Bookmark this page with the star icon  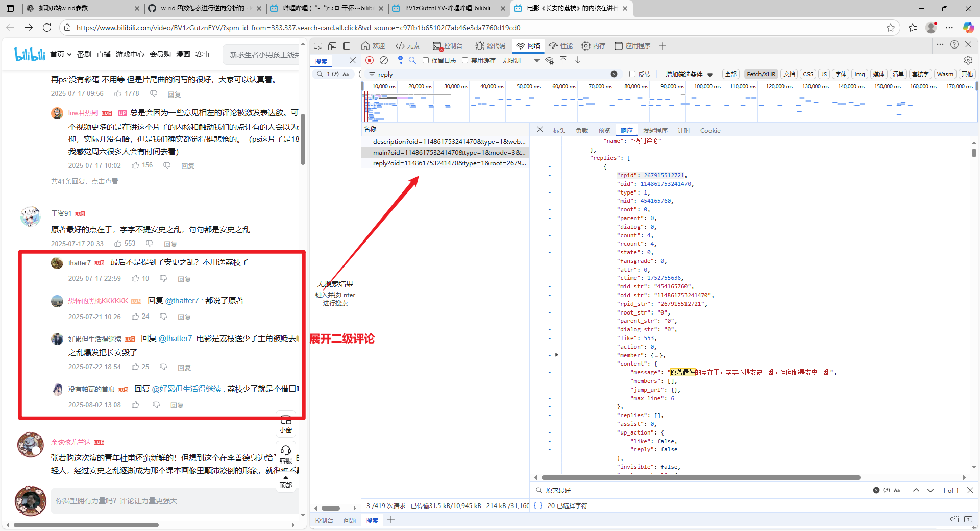click(x=891, y=28)
